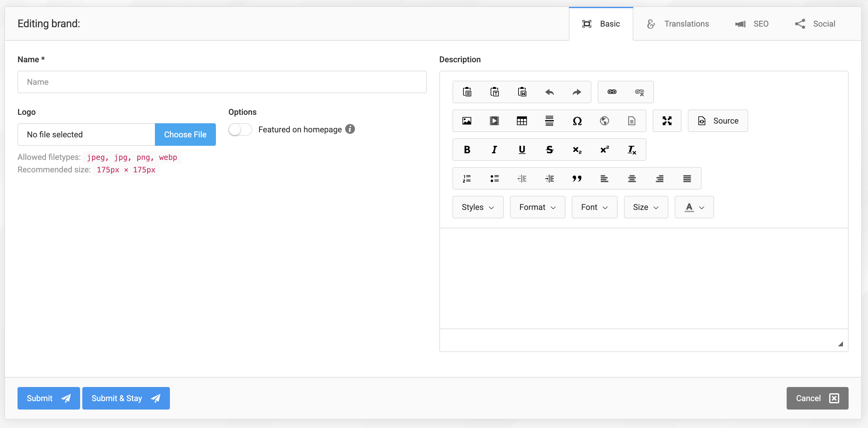Center align the text
Screen dimensions: 868x428
pos(632,178)
